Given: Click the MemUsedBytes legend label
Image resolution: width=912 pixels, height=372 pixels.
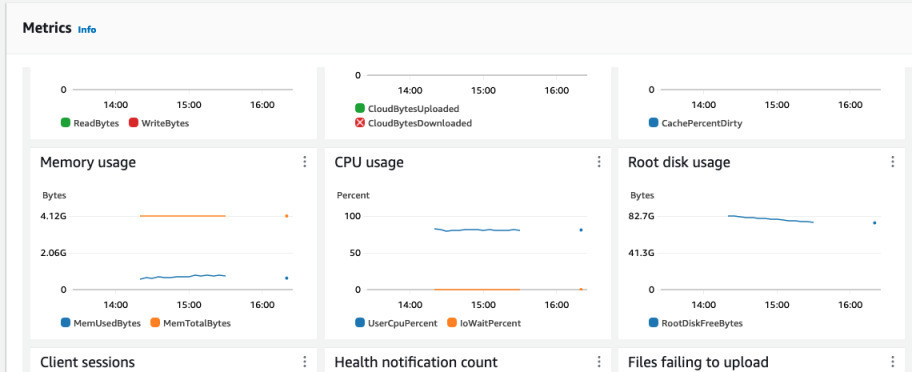Looking at the screenshot, I should pyautogui.click(x=107, y=323).
